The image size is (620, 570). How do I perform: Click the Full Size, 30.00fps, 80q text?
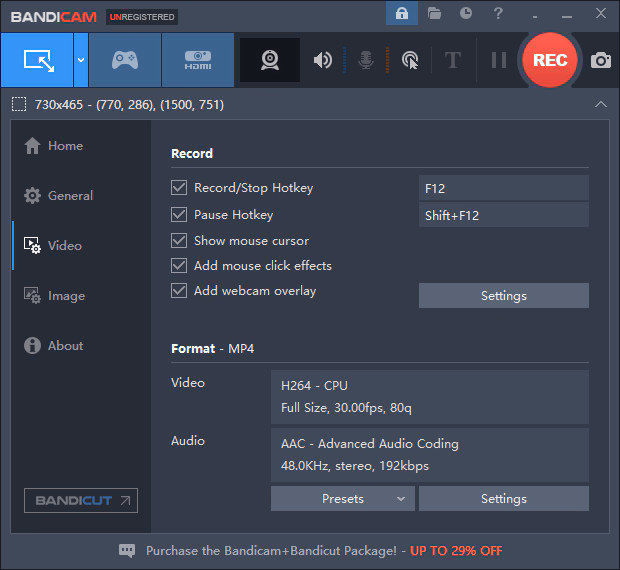[346, 408]
